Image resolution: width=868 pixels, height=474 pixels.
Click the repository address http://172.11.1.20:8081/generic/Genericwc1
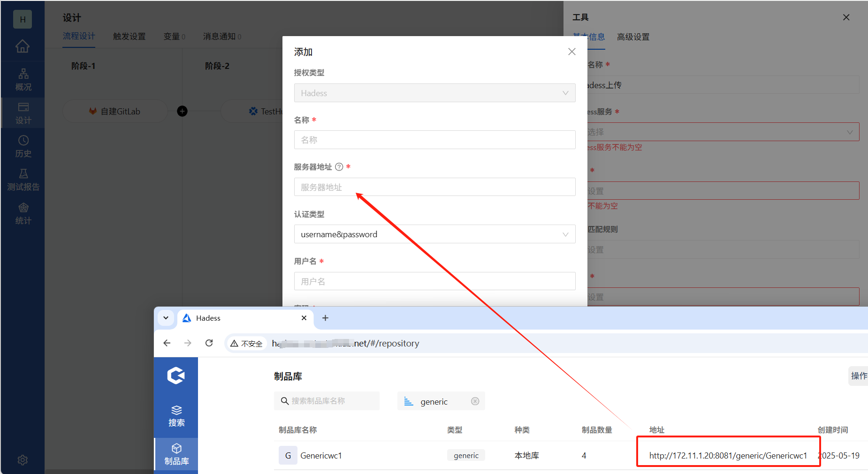[728, 455]
